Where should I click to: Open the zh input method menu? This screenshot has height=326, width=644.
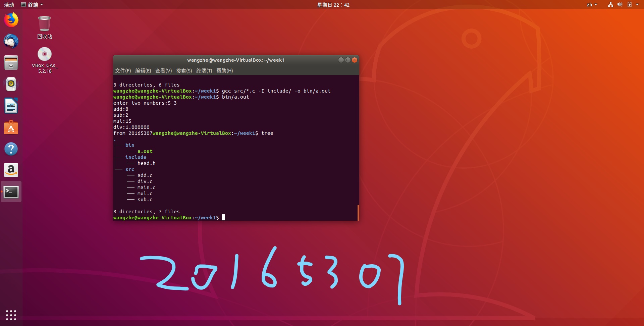592,5
